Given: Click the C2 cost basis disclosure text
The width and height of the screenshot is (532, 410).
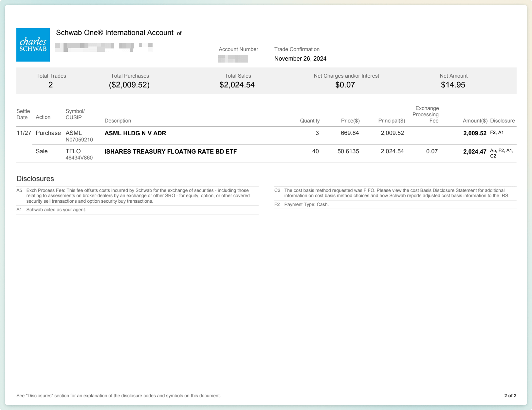Looking at the screenshot, I should [x=396, y=193].
